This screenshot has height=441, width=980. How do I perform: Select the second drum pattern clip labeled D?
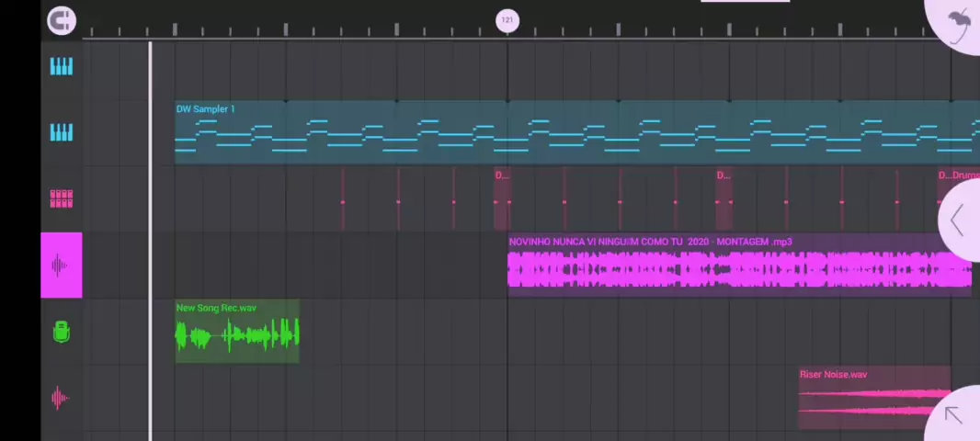tap(724, 198)
